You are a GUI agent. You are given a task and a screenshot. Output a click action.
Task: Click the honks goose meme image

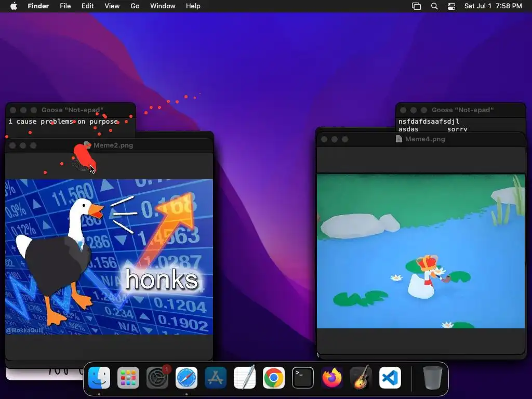(109, 257)
